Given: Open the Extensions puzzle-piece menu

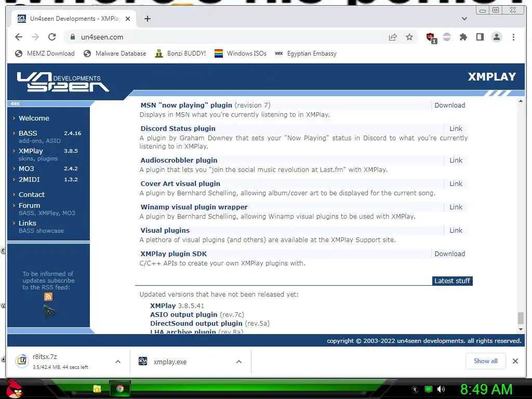Looking at the screenshot, I should [463, 37].
